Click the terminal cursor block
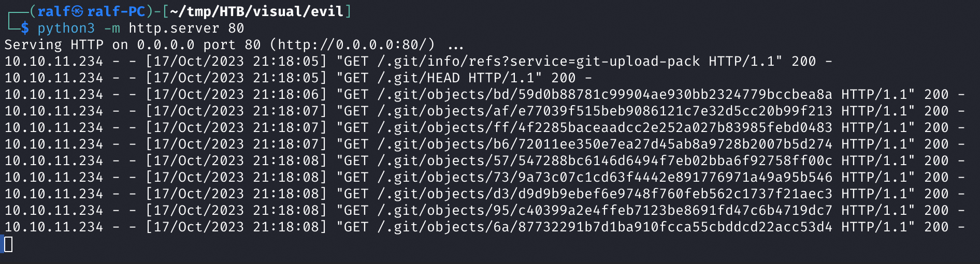This screenshot has width=980, height=264. (8, 244)
